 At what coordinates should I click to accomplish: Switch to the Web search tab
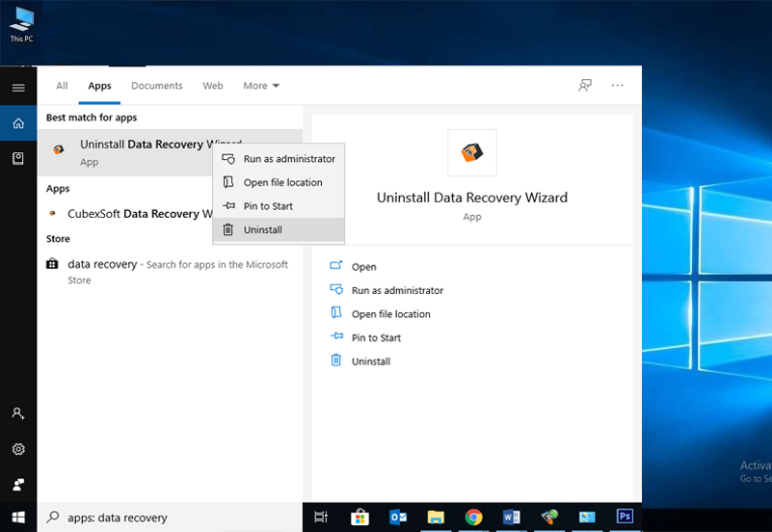(213, 86)
